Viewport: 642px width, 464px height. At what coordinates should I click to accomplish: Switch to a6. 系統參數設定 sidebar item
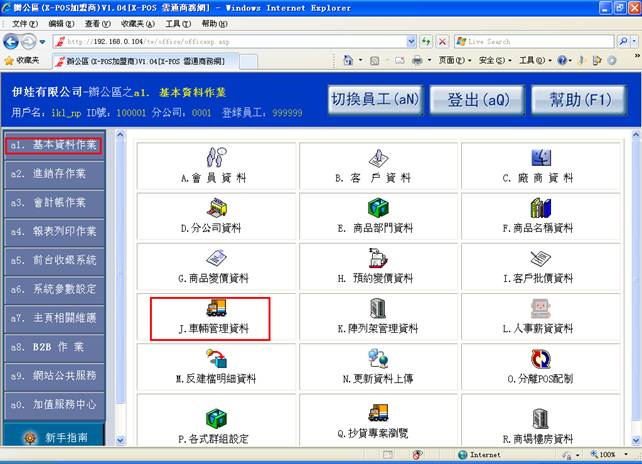(x=53, y=288)
